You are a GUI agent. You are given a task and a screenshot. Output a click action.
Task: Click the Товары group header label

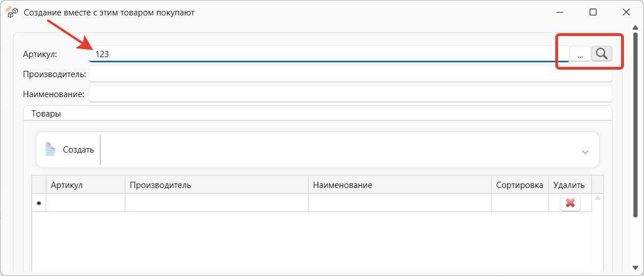tap(46, 114)
